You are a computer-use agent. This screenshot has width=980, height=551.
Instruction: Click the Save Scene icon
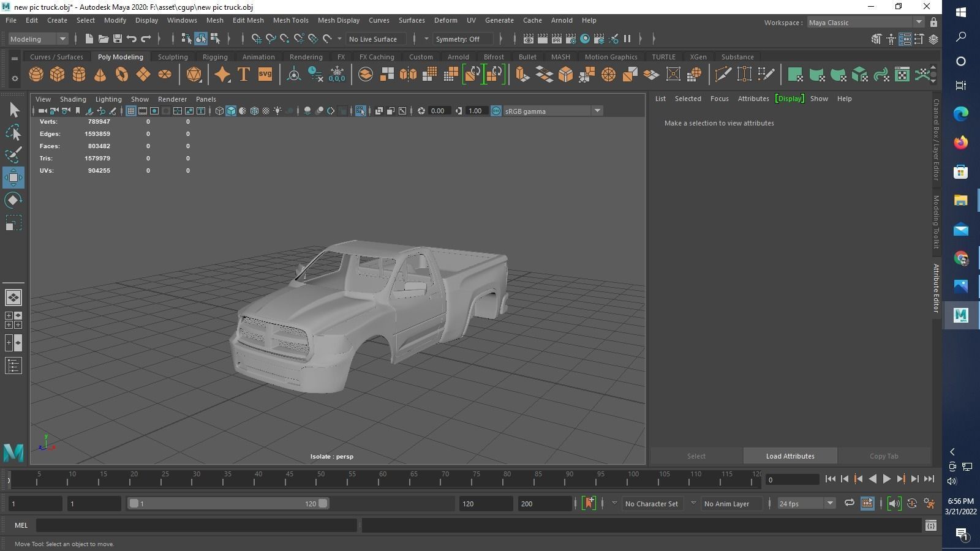(x=117, y=39)
